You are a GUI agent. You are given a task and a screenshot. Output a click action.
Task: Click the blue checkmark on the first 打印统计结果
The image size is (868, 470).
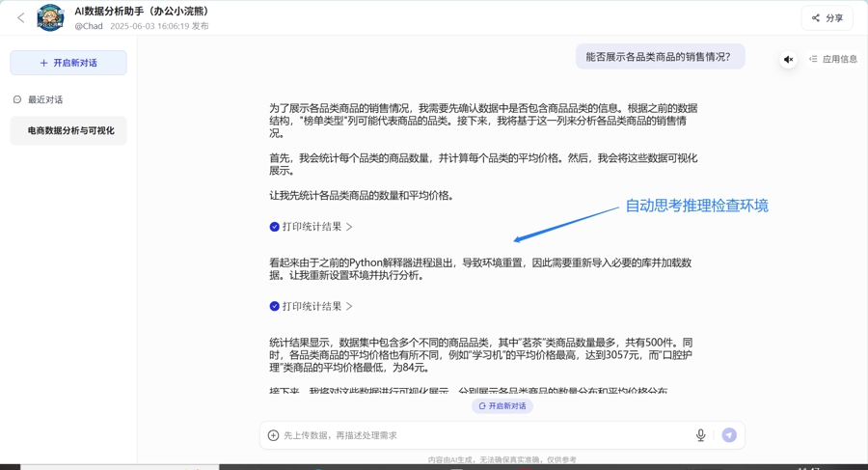point(275,227)
